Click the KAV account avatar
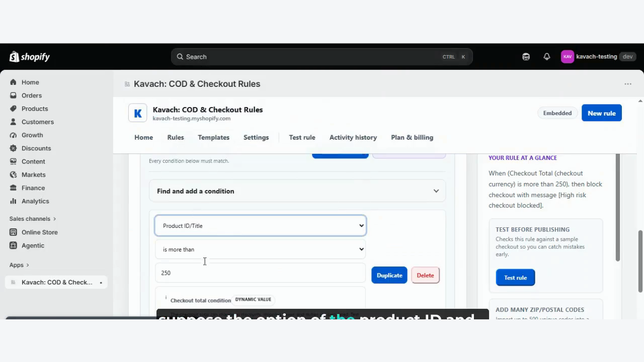 tap(568, 57)
